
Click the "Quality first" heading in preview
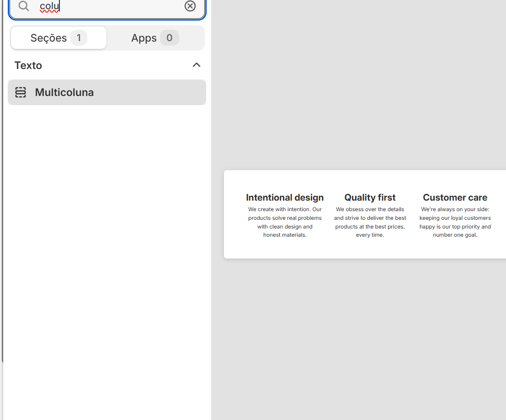[x=370, y=197]
